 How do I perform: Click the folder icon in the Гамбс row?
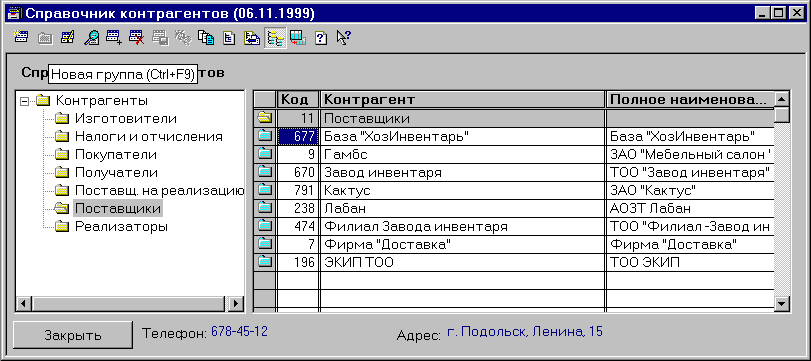(265, 154)
